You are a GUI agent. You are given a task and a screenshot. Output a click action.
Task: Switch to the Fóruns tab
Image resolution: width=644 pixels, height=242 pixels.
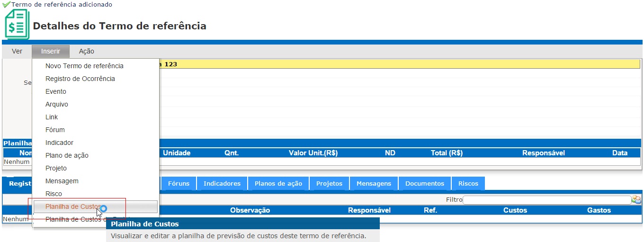pyautogui.click(x=179, y=183)
